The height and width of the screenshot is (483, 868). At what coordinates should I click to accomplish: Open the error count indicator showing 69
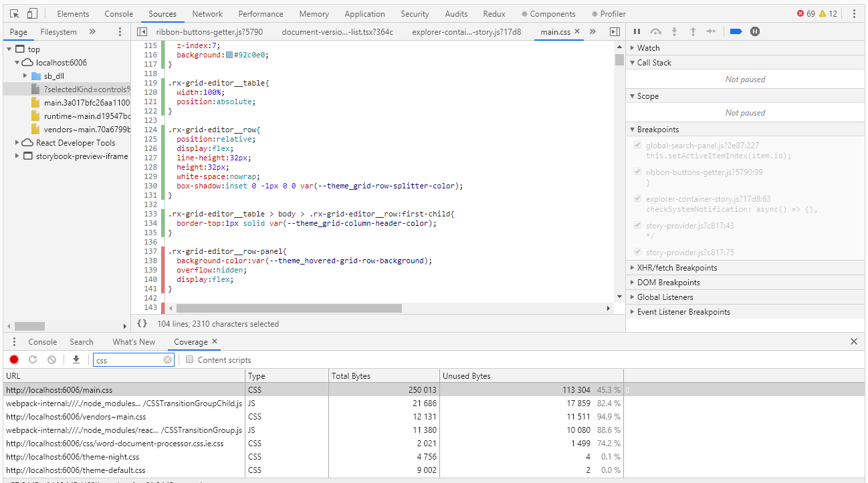806,13
